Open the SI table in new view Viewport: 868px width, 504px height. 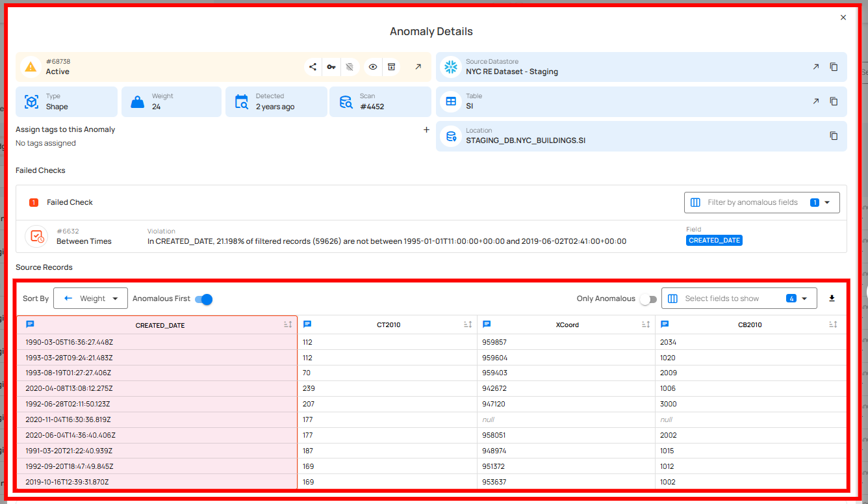click(x=815, y=101)
